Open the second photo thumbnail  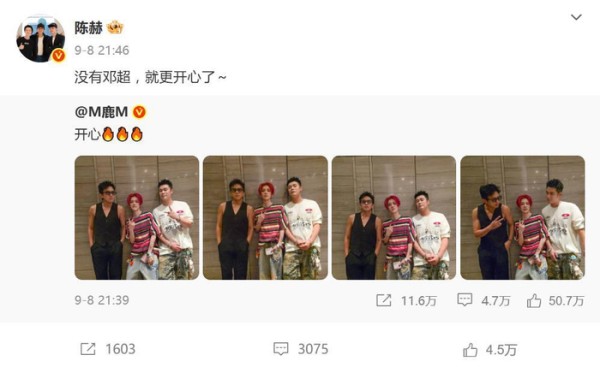[265, 217]
